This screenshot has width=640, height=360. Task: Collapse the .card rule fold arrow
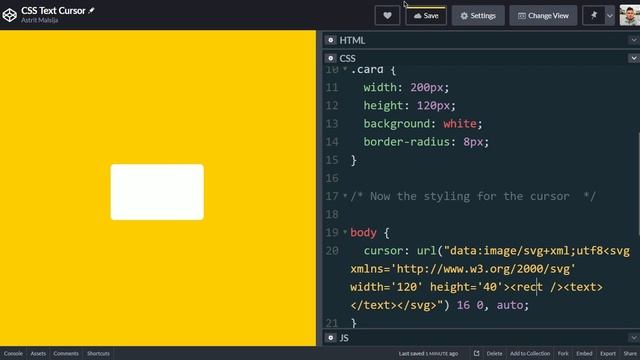pos(345,69)
